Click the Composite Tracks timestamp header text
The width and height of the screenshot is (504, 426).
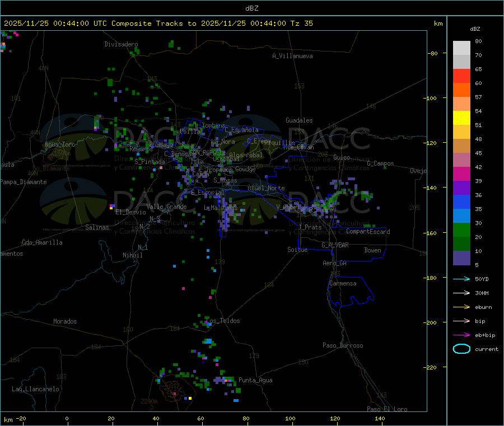[x=158, y=24]
